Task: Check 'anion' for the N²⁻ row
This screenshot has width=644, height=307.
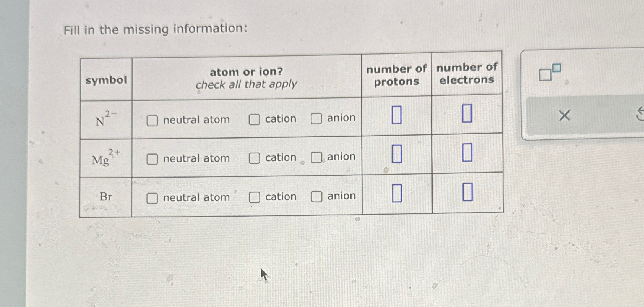Action: point(316,120)
